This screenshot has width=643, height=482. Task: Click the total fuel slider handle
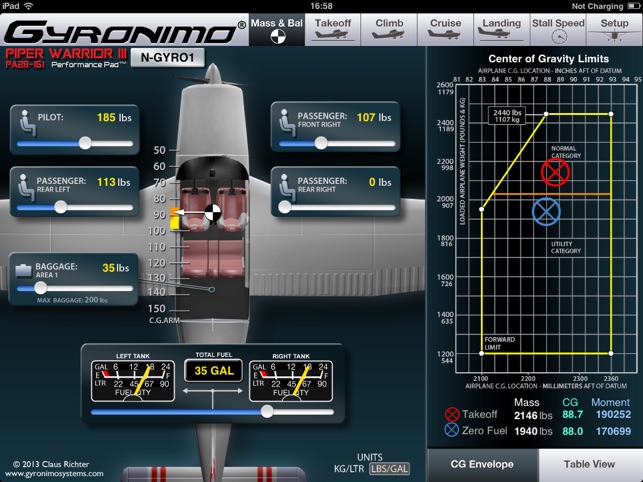267,411
